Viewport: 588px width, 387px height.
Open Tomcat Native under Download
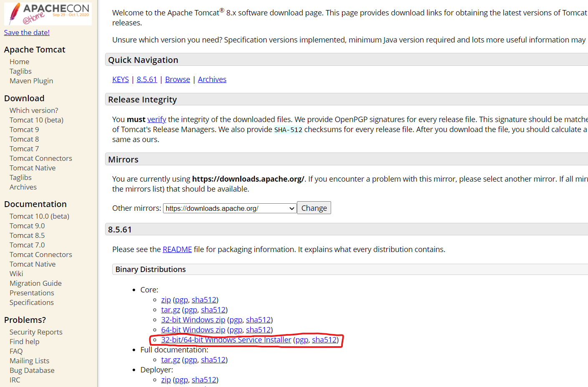(33, 168)
